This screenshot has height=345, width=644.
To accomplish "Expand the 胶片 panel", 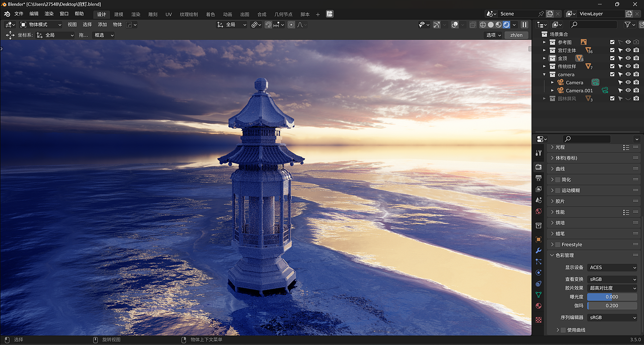I will click(x=552, y=201).
